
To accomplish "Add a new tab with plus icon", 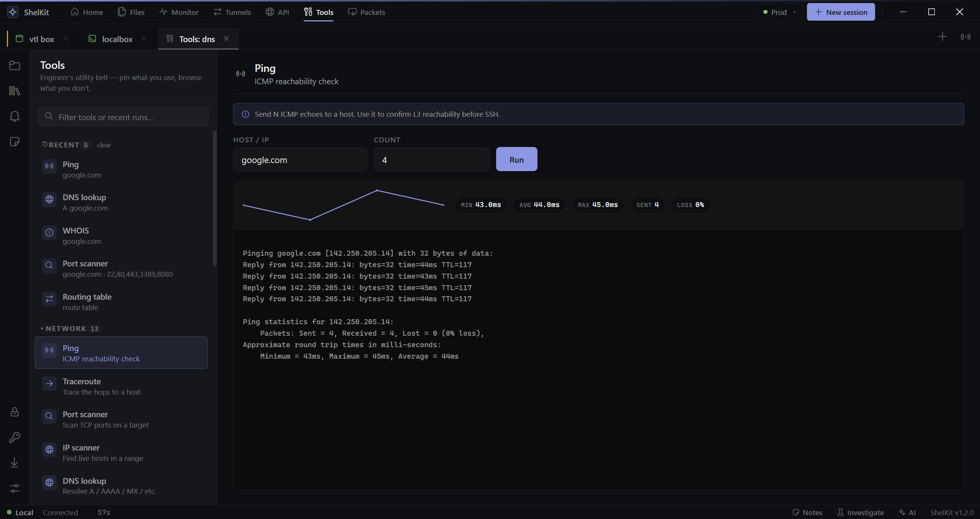I will tap(942, 37).
